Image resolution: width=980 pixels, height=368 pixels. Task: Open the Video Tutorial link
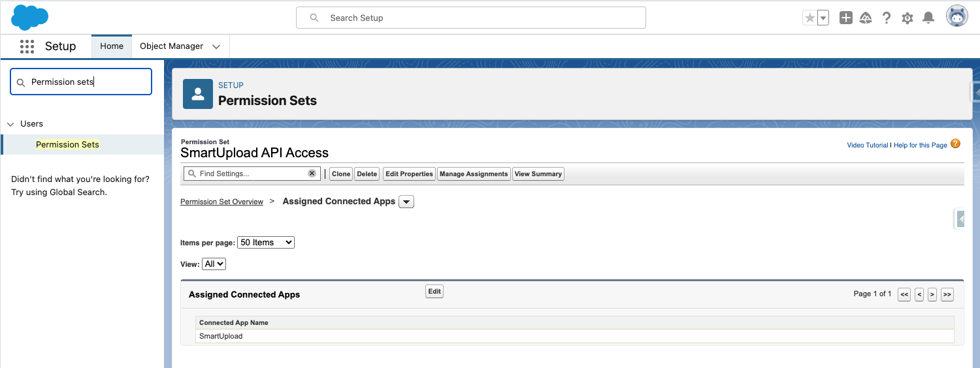click(867, 145)
